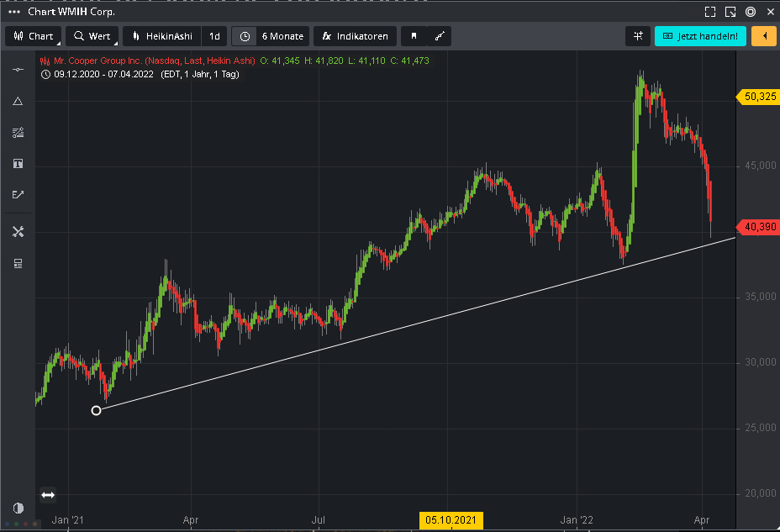The width and height of the screenshot is (780, 532).
Task: Click the 05.10.2021 date marker on the time axis
Action: coord(450,521)
